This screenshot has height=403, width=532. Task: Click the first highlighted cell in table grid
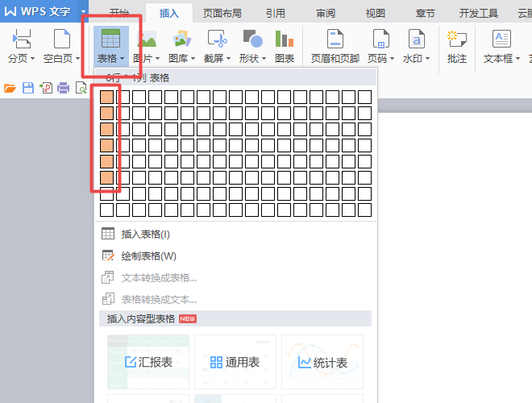tap(107, 97)
